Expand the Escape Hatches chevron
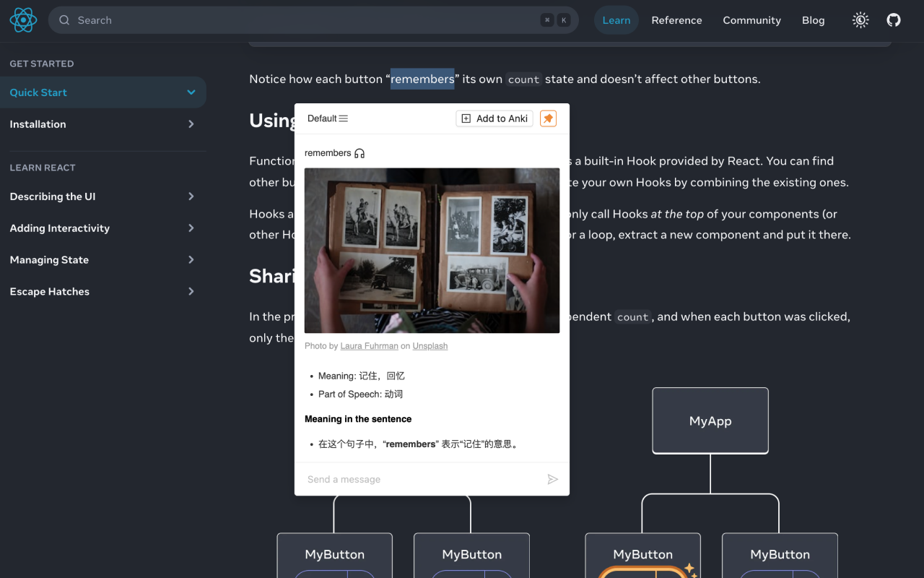The width and height of the screenshot is (924, 578). [191, 292]
